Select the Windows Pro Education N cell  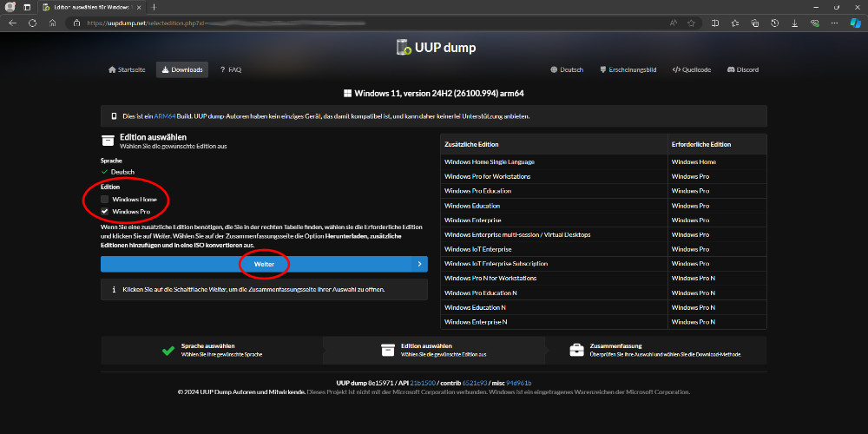[x=554, y=293]
